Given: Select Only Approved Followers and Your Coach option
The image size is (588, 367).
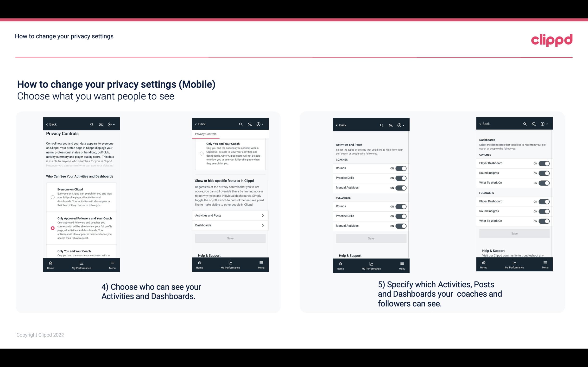Looking at the screenshot, I should [x=52, y=228].
